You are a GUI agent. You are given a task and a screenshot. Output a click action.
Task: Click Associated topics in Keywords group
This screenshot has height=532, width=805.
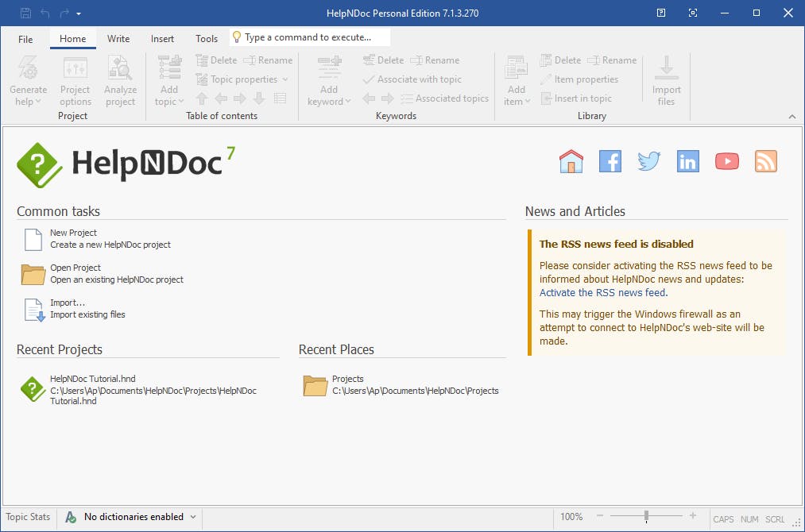coord(445,98)
